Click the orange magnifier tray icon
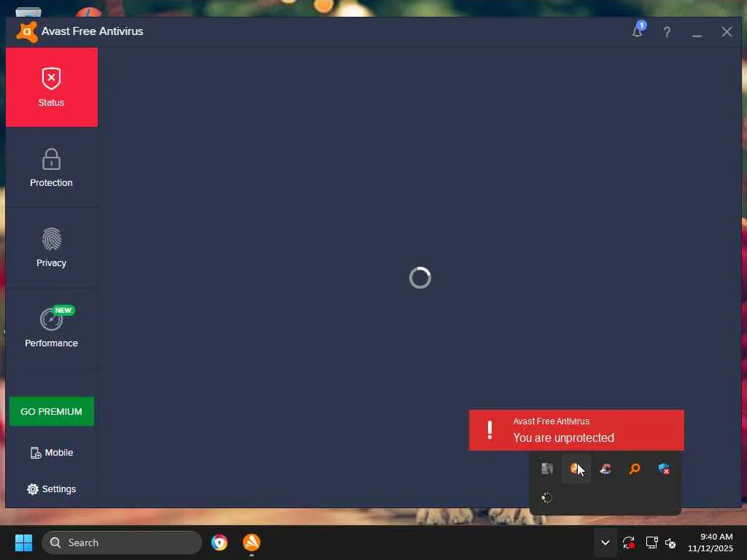 coord(635,469)
